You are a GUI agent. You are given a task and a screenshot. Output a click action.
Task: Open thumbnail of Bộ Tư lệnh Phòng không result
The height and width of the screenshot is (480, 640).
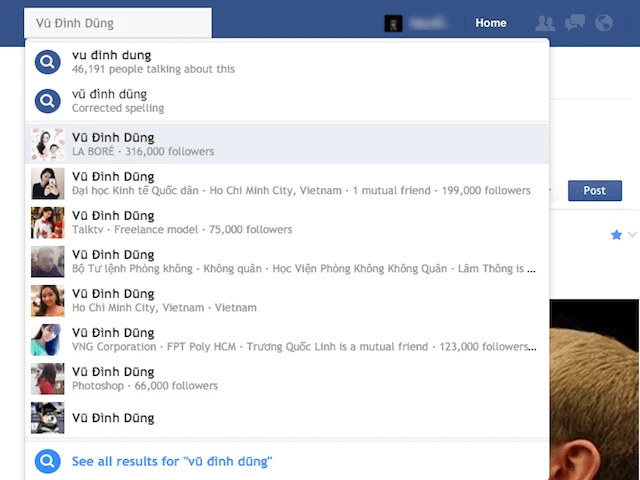tap(47, 262)
